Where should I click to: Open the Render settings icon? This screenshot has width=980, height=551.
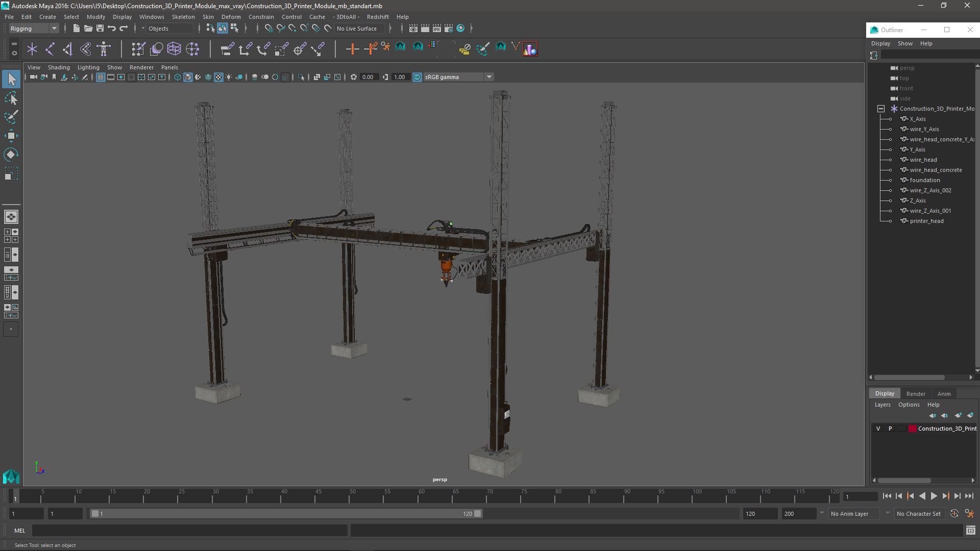tap(449, 29)
